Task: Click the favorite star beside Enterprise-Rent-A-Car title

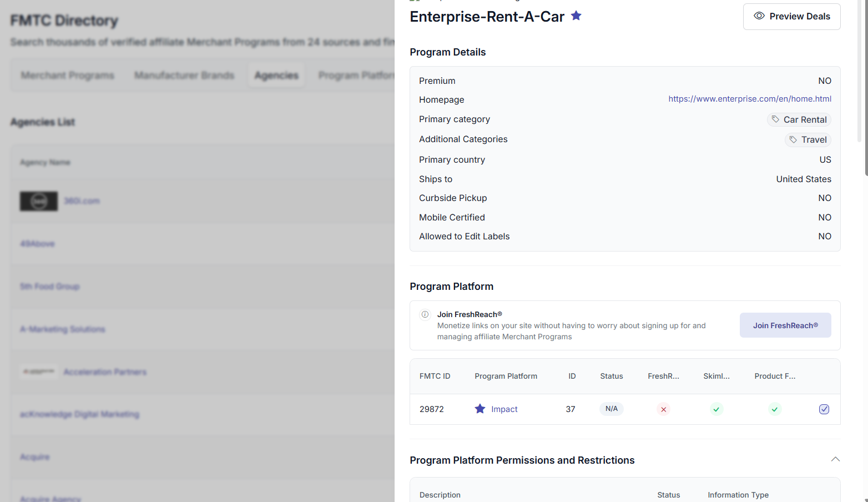Action: pyautogui.click(x=576, y=16)
